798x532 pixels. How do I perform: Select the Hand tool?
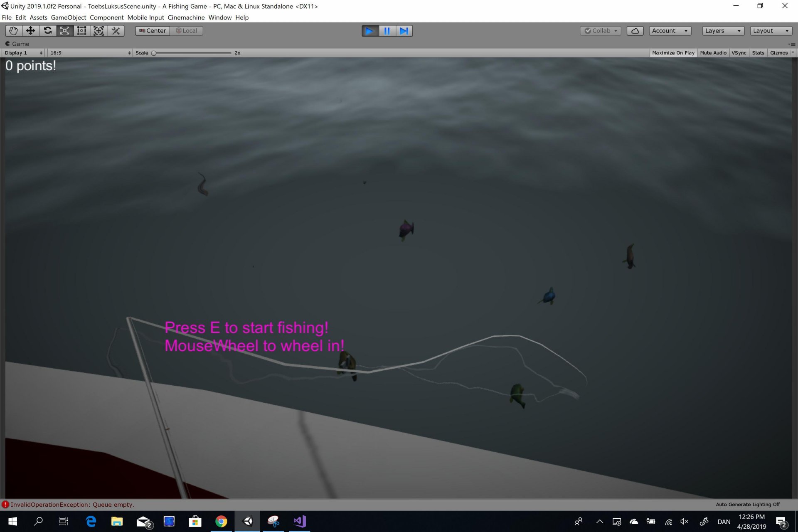[13, 31]
